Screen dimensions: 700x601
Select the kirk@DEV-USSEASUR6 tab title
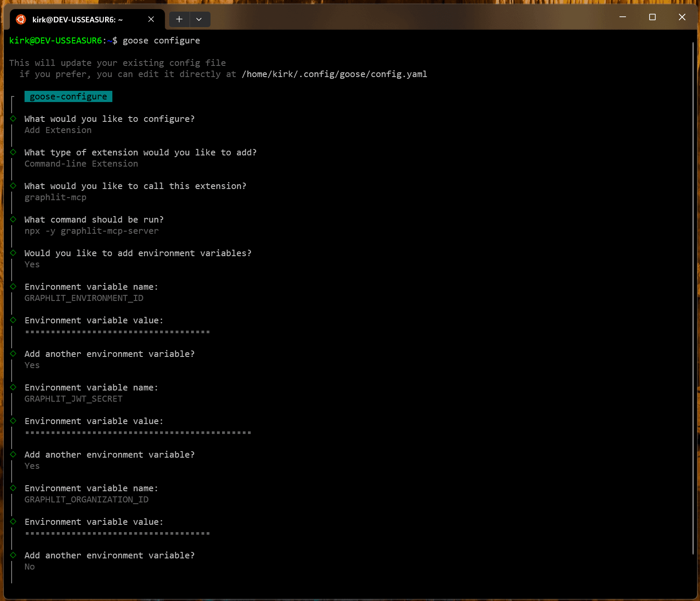[x=77, y=20]
